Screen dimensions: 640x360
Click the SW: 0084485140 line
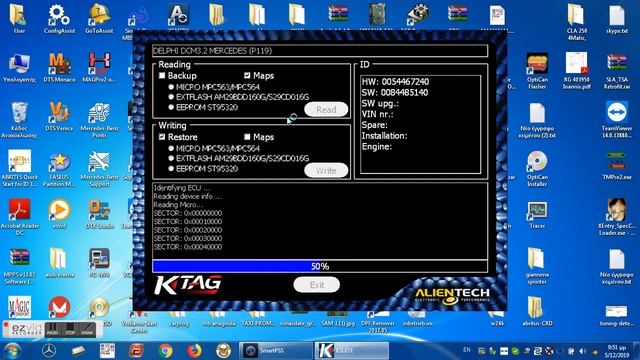[x=395, y=93]
